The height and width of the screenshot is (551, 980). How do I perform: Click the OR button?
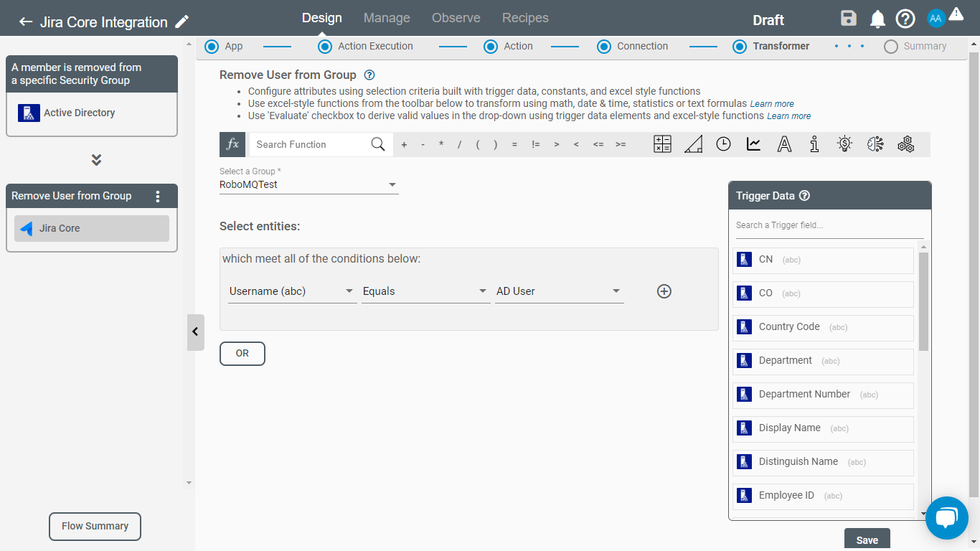click(x=242, y=353)
